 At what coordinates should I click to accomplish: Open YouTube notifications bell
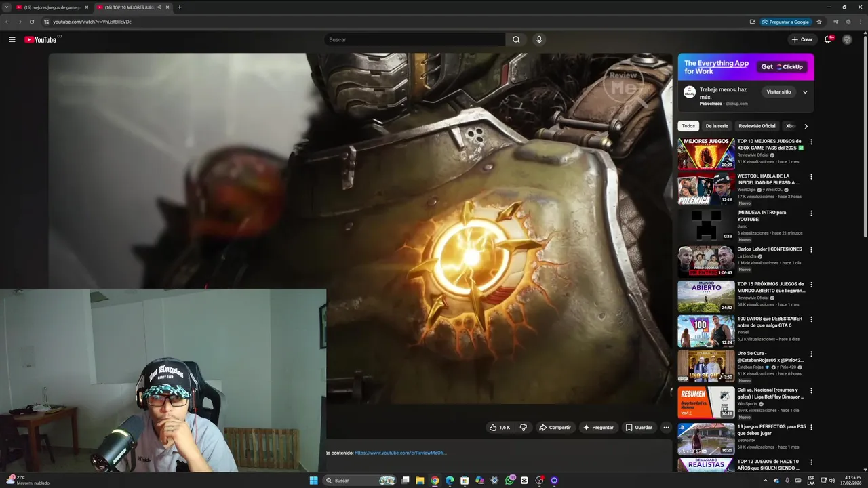point(827,39)
